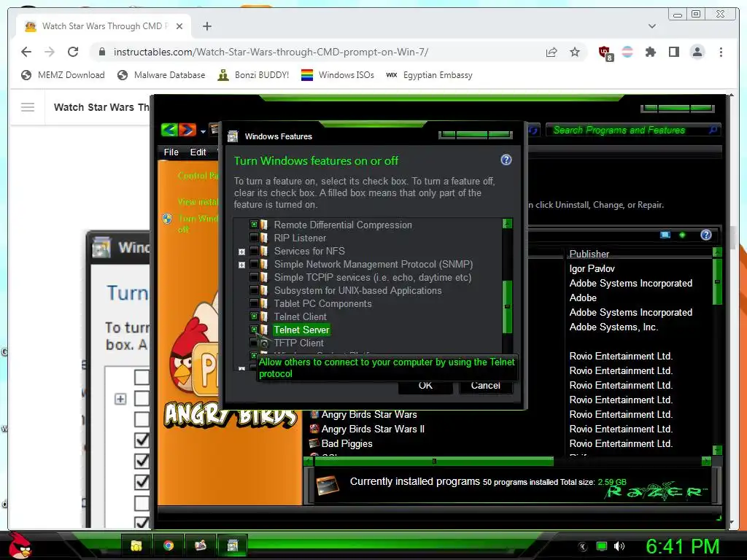This screenshot has height=560, width=747.
Task: Open the uBlock Origin extension
Action: pyautogui.click(x=605, y=52)
